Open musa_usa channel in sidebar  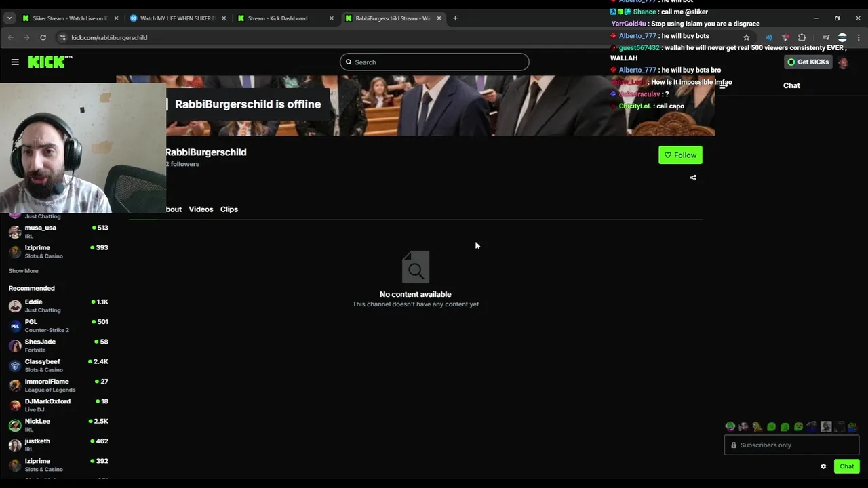[x=58, y=232]
